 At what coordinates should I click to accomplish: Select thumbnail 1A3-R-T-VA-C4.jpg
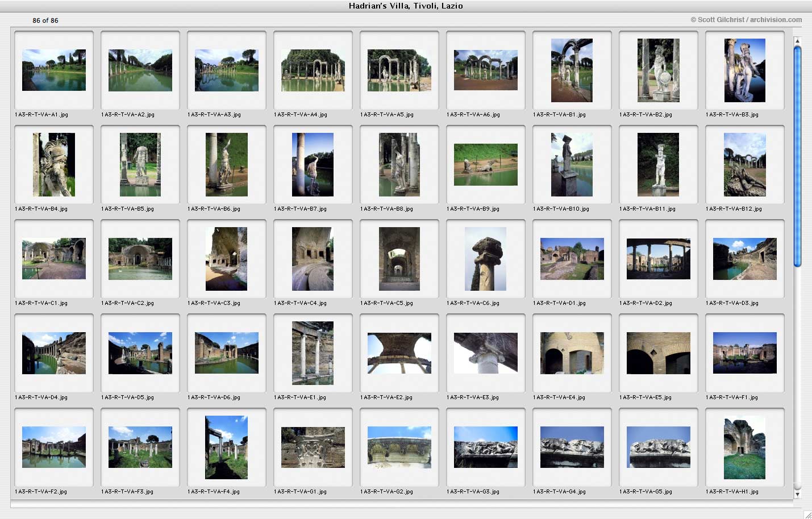point(313,259)
